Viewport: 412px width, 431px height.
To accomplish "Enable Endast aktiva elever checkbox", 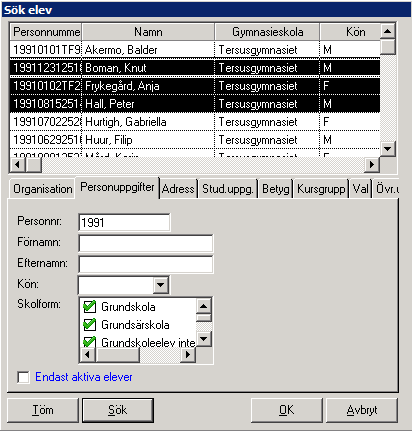I will pyautogui.click(x=23, y=377).
